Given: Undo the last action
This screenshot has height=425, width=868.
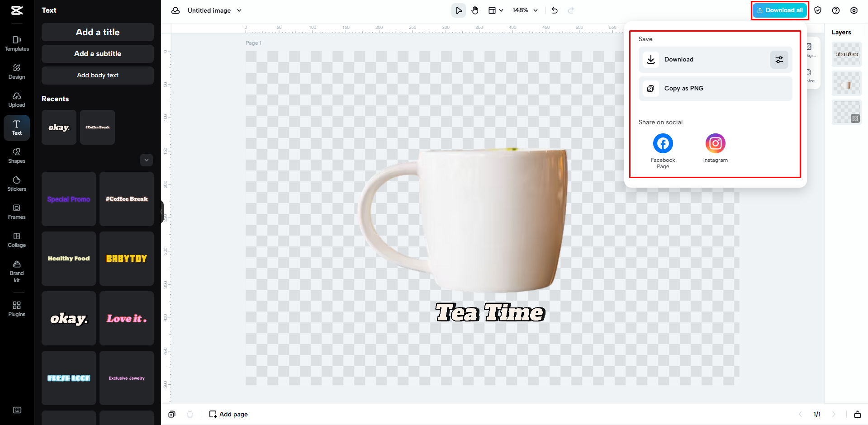Looking at the screenshot, I should (554, 10).
